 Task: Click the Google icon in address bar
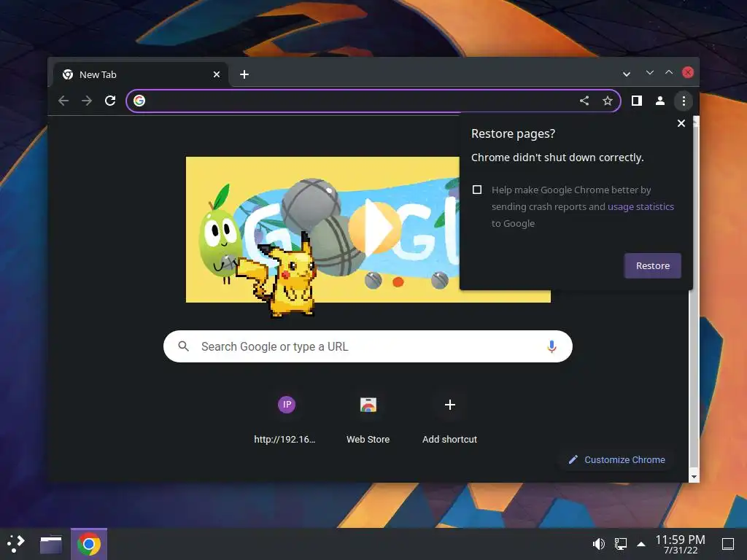point(139,101)
